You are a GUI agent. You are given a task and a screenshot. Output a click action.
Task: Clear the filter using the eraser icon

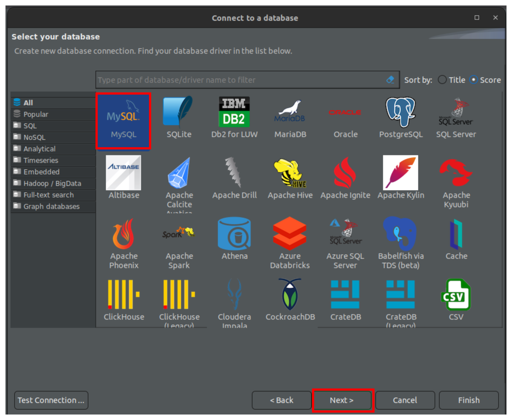pyautogui.click(x=390, y=80)
